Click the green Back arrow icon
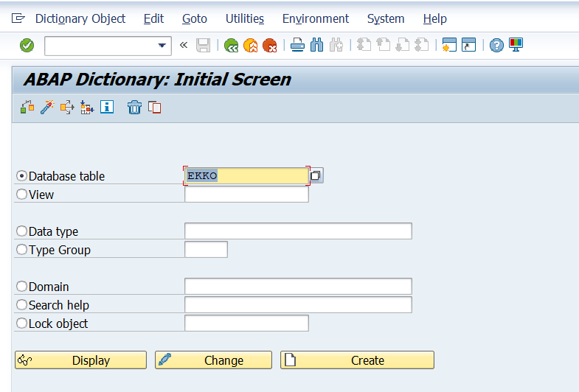The image size is (579, 392). [232, 46]
